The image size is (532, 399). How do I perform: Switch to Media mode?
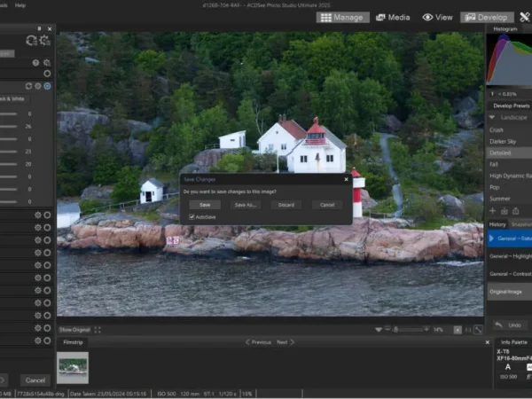(x=393, y=18)
